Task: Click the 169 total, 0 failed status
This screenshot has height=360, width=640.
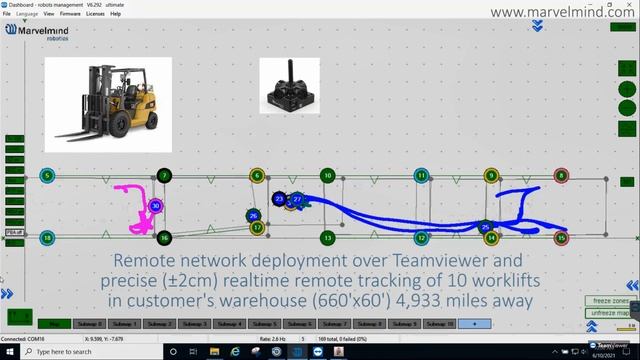Action: [342, 339]
